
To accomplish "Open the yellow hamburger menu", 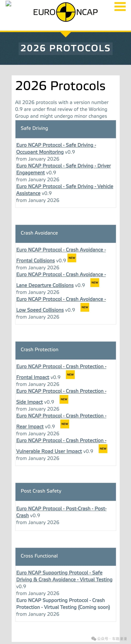I will (x=120, y=7).
